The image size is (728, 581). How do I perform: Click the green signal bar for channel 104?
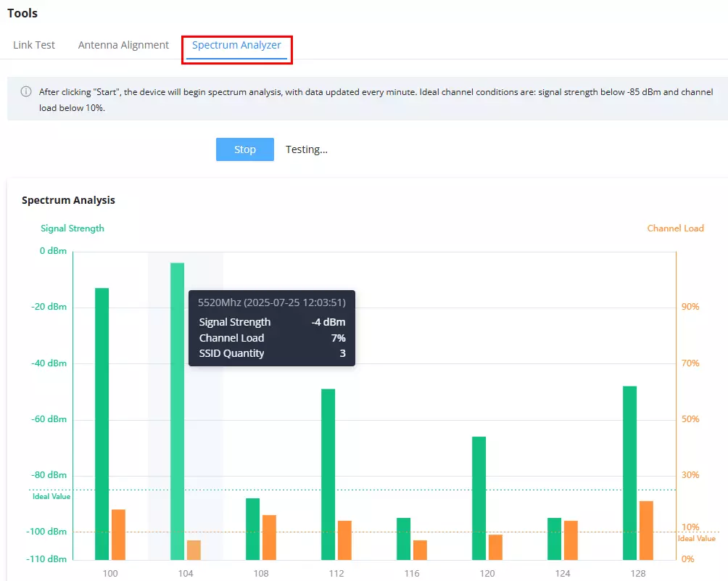pyautogui.click(x=178, y=411)
